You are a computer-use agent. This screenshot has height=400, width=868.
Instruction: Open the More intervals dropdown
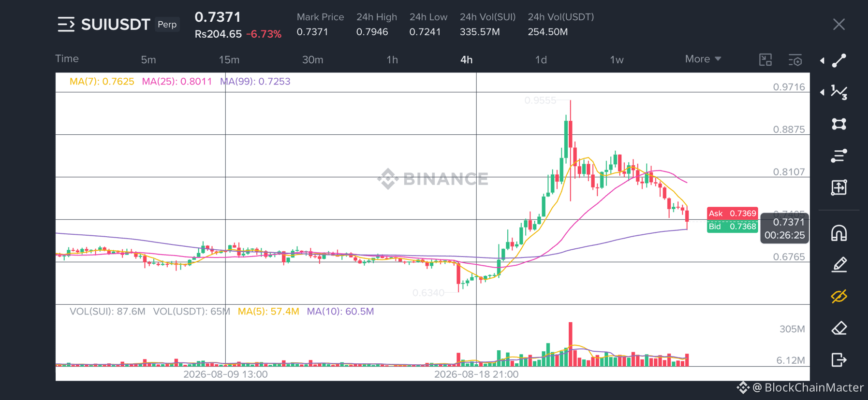(x=703, y=59)
